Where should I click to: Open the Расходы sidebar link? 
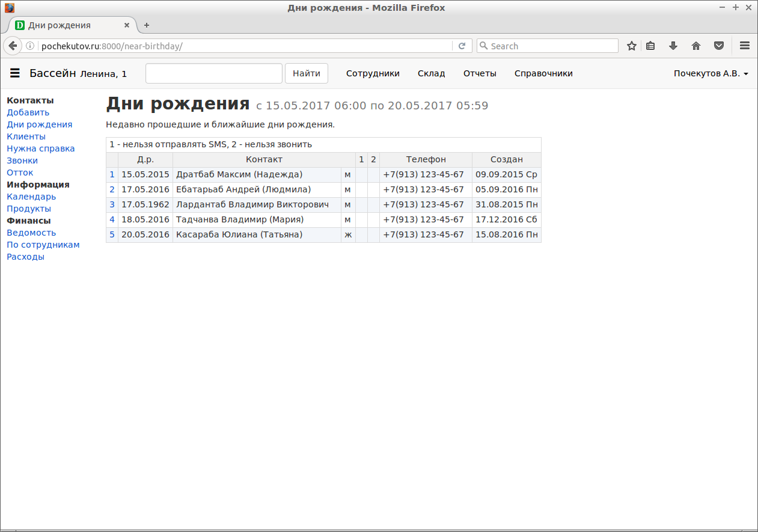(26, 257)
